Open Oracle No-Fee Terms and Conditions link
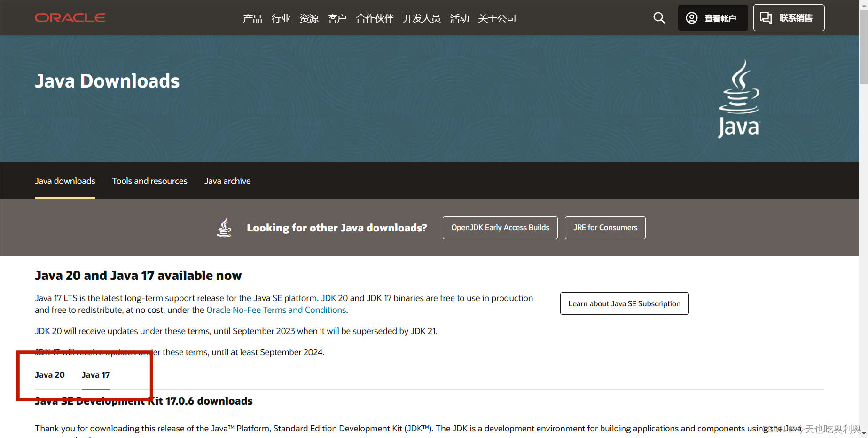 tap(276, 310)
